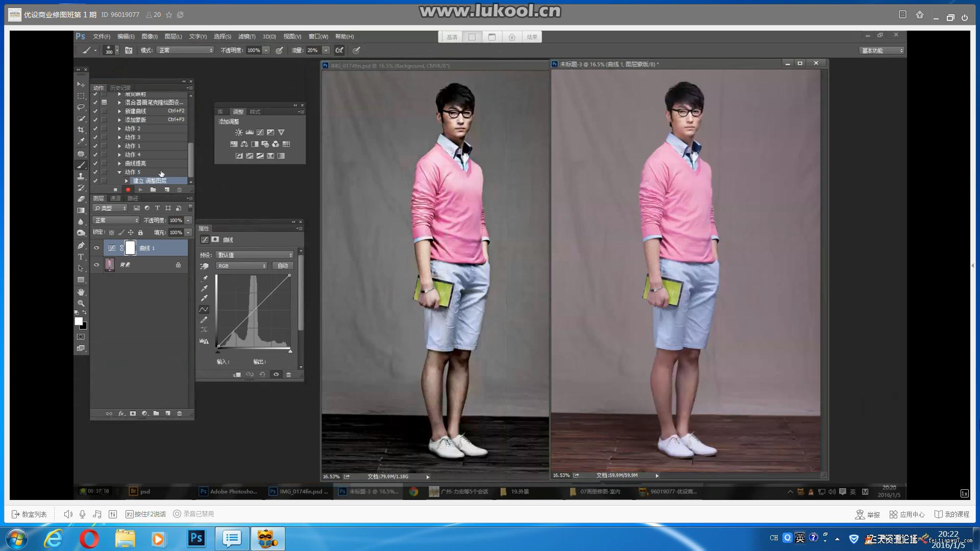This screenshot has width=980, height=551.
Task: Select the Crop tool in toolbox
Action: [81, 130]
